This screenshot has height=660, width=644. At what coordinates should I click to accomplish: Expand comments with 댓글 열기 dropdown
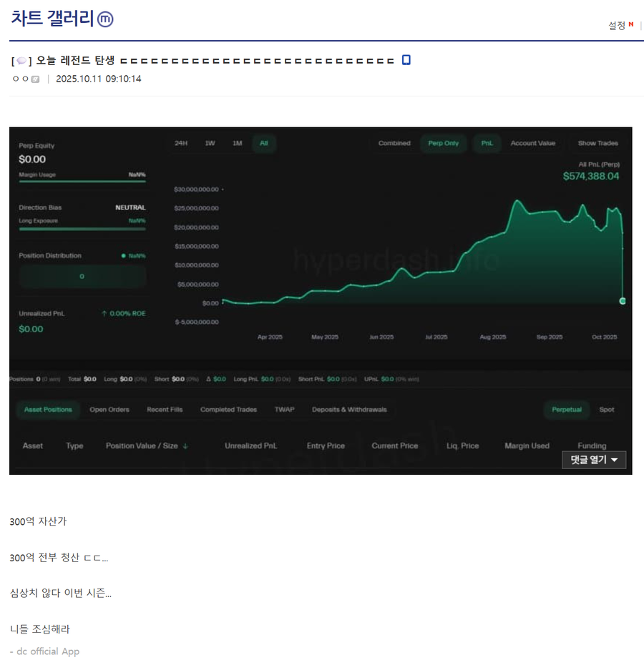click(x=593, y=460)
